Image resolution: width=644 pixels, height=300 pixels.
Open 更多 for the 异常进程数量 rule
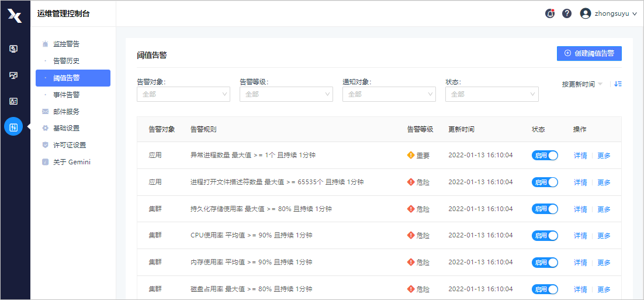pyautogui.click(x=604, y=156)
